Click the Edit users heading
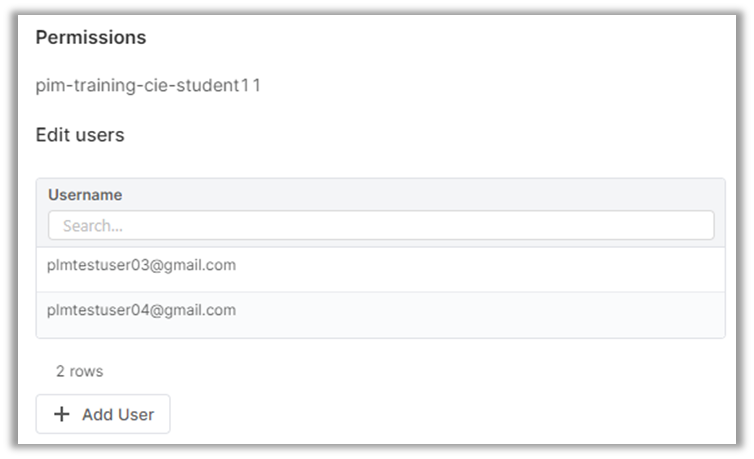Screen dimensions: 754x459 pyautogui.click(x=80, y=134)
